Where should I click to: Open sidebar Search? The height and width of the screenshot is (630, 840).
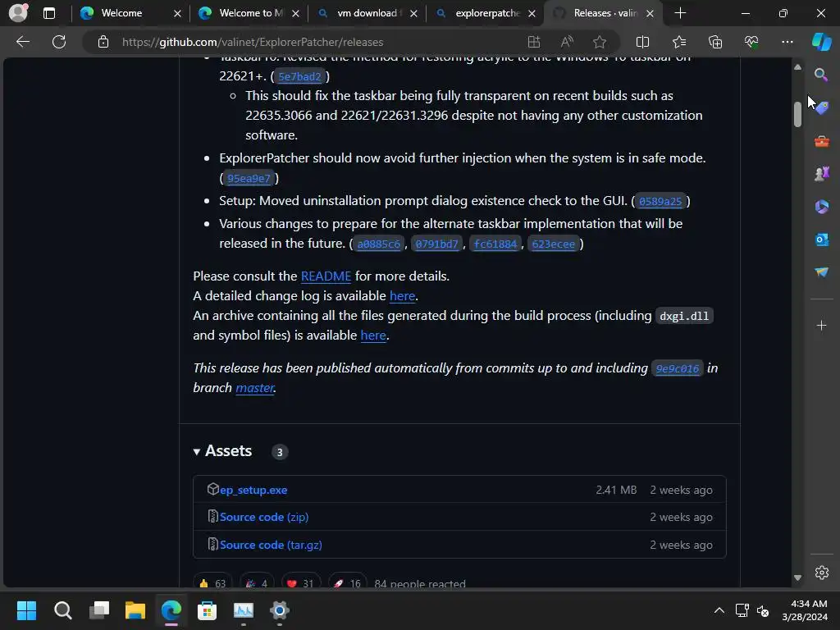[x=820, y=75]
